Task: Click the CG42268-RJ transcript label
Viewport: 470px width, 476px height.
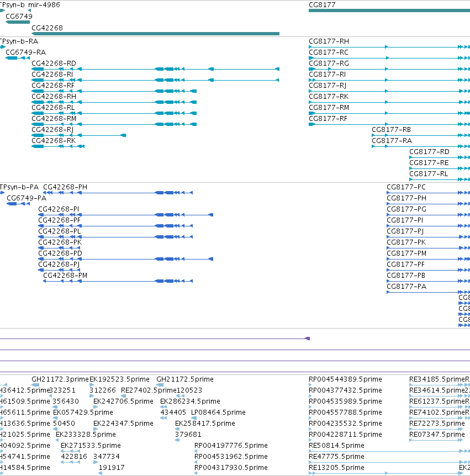Action: pos(52,130)
